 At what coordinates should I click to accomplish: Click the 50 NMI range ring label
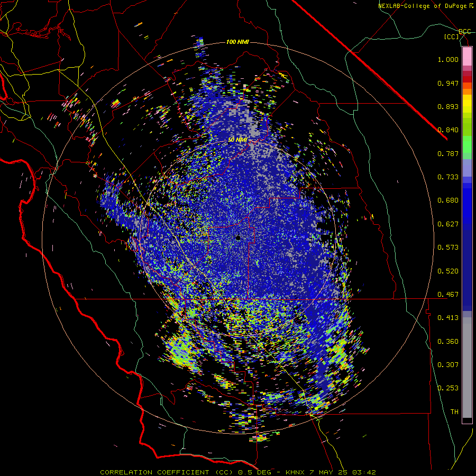(x=237, y=140)
